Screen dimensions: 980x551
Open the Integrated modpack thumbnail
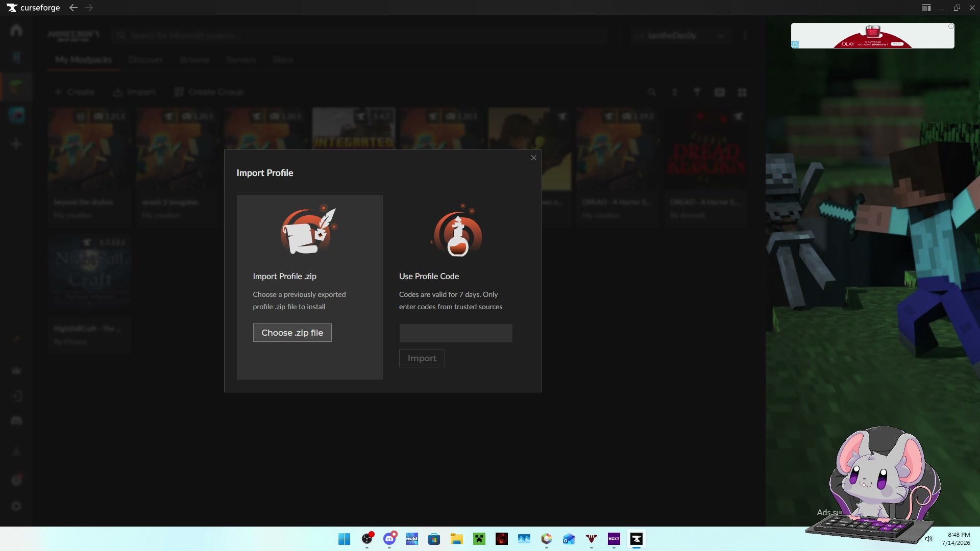[x=353, y=128]
